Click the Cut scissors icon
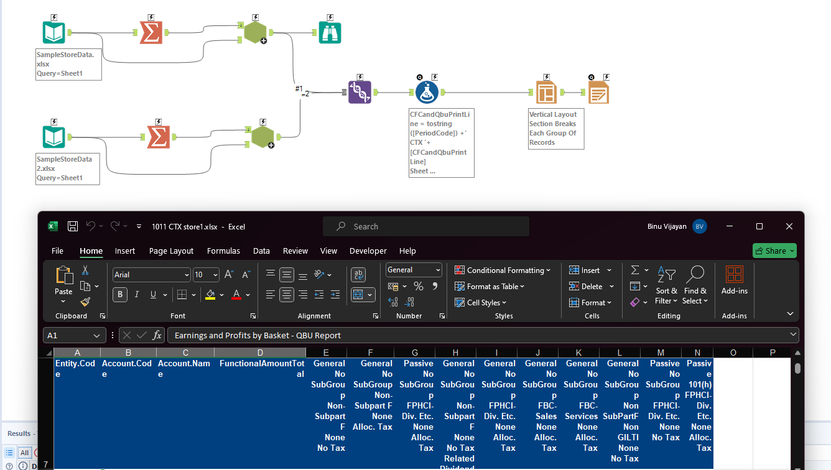Viewport: 831px width, 470px height. point(85,270)
